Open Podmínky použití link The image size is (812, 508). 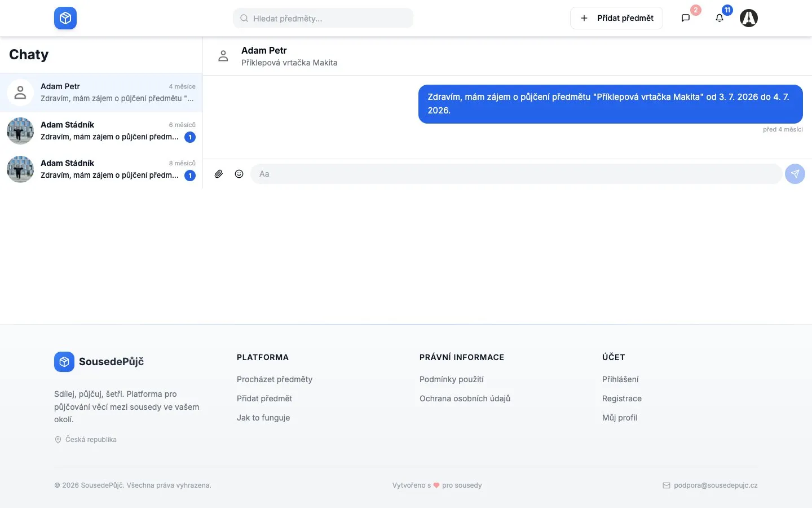tap(452, 379)
